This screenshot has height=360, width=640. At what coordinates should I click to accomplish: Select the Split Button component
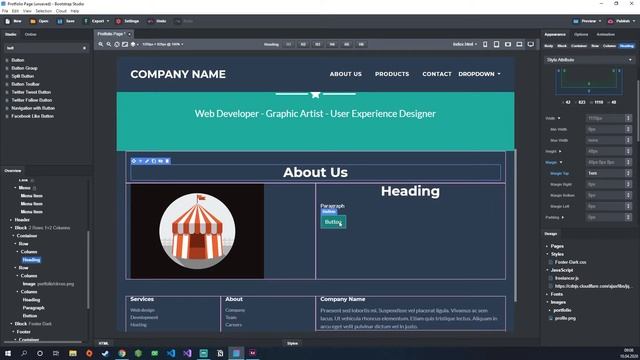point(22,76)
